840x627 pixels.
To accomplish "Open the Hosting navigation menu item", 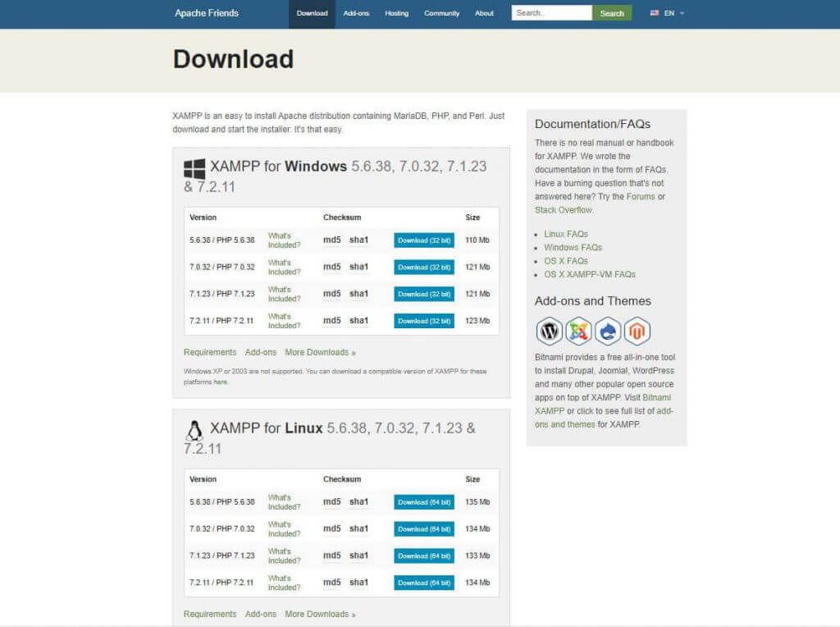I will click(396, 13).
